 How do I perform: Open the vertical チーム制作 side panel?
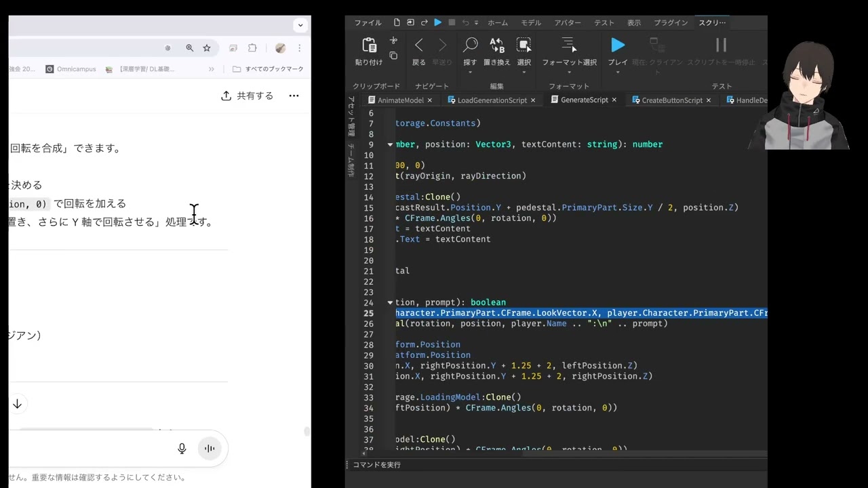pyautogui.click(x=351, y=160)
